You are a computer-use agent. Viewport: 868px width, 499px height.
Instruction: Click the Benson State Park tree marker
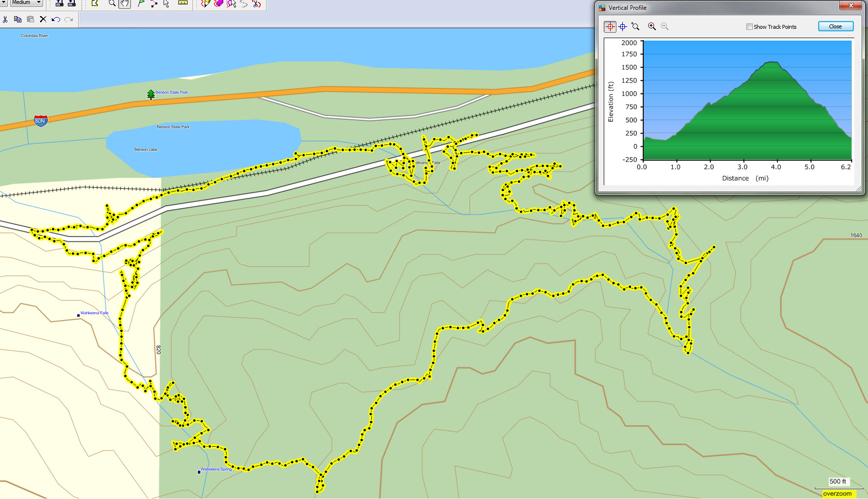click(x=151, y=94)
